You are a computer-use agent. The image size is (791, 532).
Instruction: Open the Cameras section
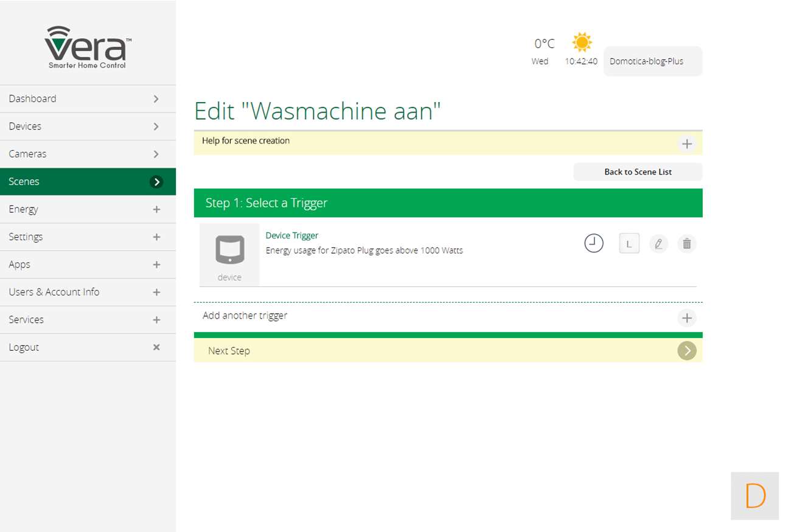tap(88, 154)
